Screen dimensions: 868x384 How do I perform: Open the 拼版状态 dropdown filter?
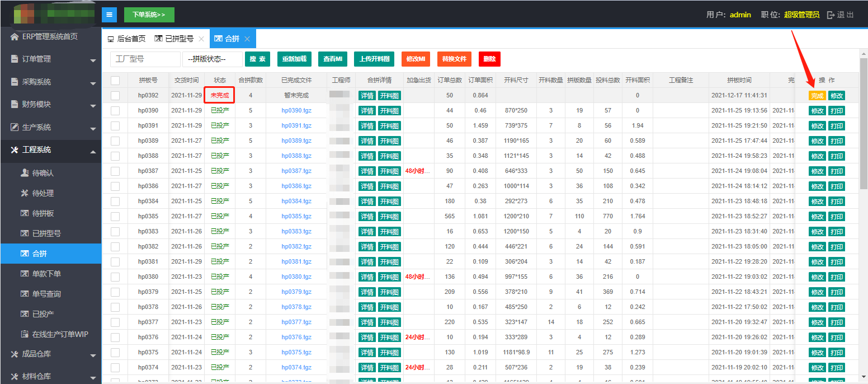(x=213, y=59)
